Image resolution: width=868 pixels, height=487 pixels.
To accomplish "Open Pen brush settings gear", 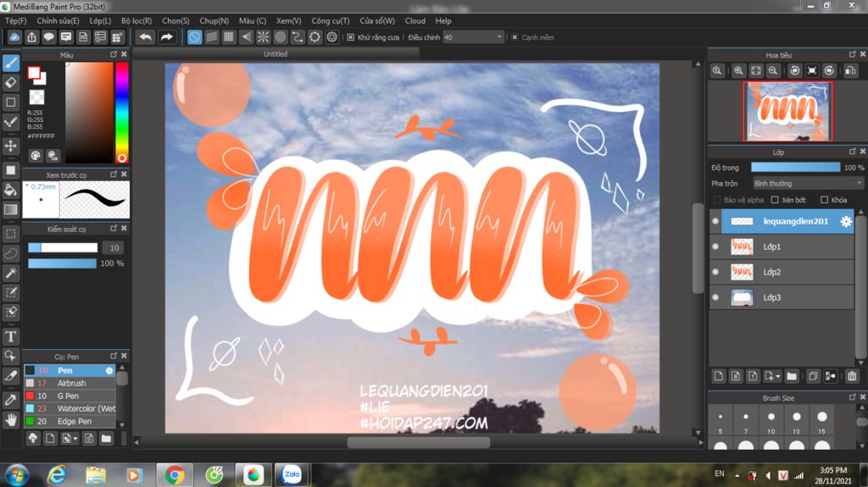I will point(109,370).
